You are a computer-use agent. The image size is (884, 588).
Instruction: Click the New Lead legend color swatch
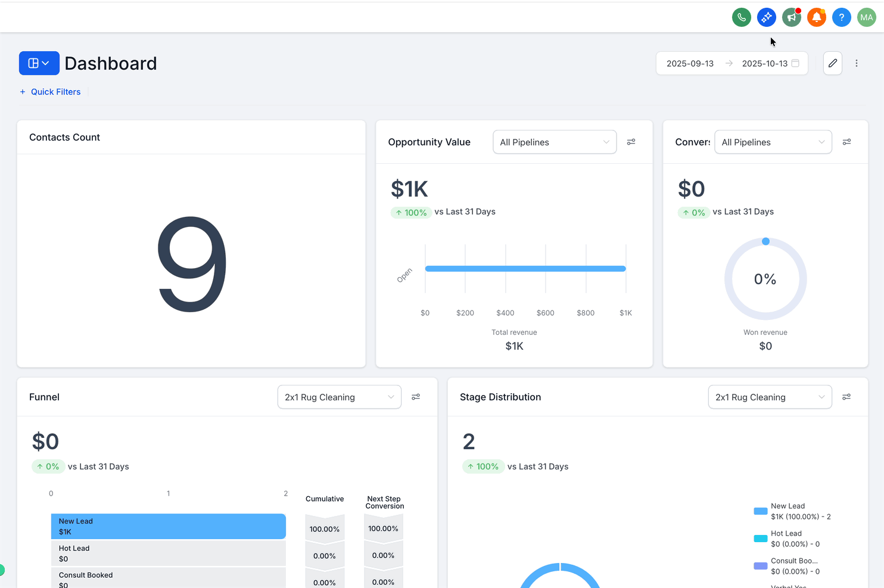coord(761,511)
